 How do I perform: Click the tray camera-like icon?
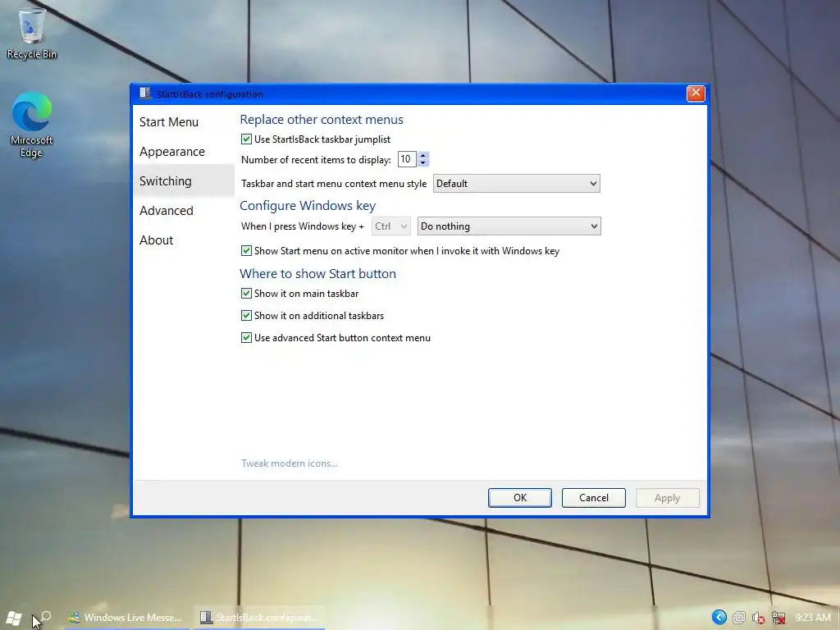pyautogui.click(x=739, y=618)
